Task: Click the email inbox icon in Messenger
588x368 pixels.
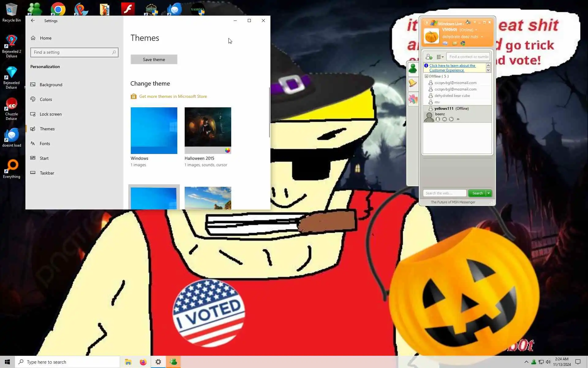Action: pyautogui.click(x=445, y=43)
